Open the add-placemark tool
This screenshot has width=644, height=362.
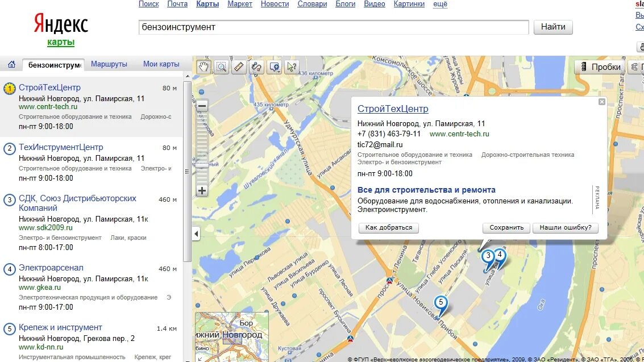[x=275, y=66]
